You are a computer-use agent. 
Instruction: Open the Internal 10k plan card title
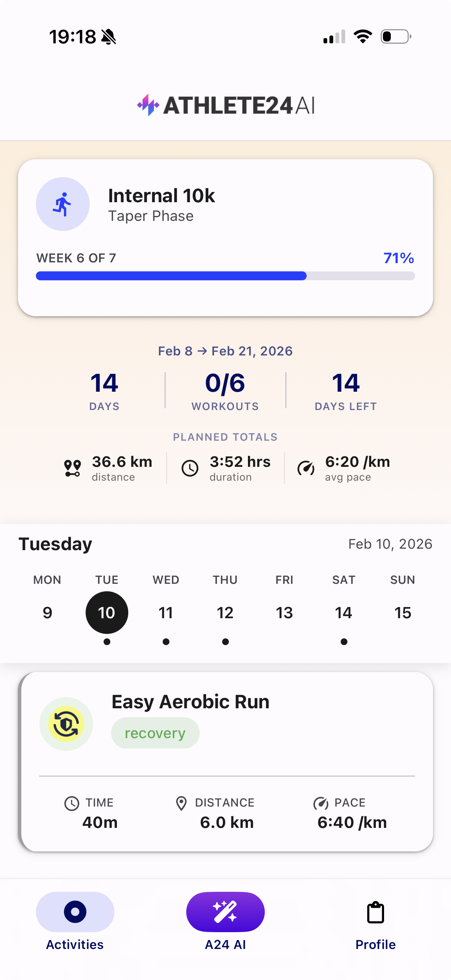tap(162, 195)
